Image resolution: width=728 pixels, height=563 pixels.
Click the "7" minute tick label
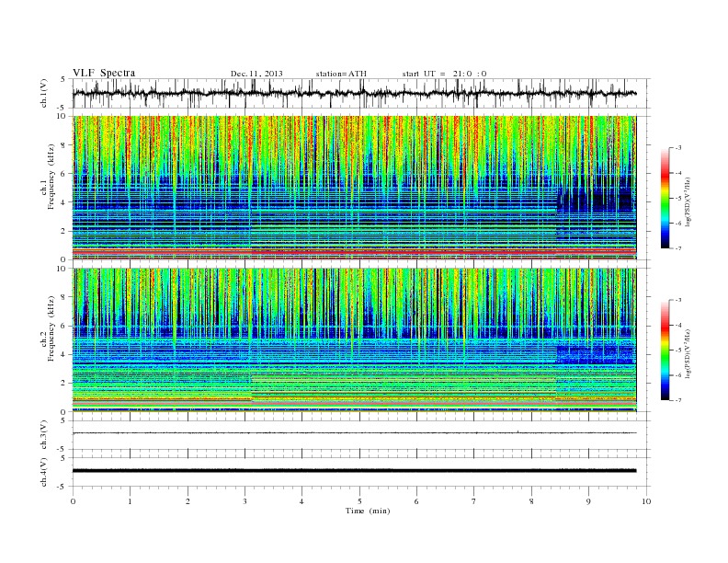coord(474,501)
